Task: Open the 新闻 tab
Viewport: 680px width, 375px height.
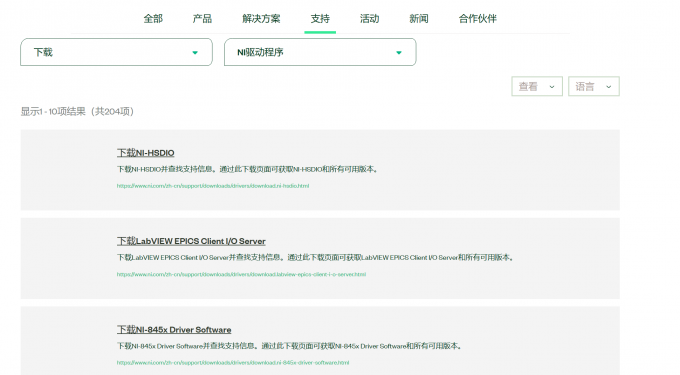Action: pos(419,19)
